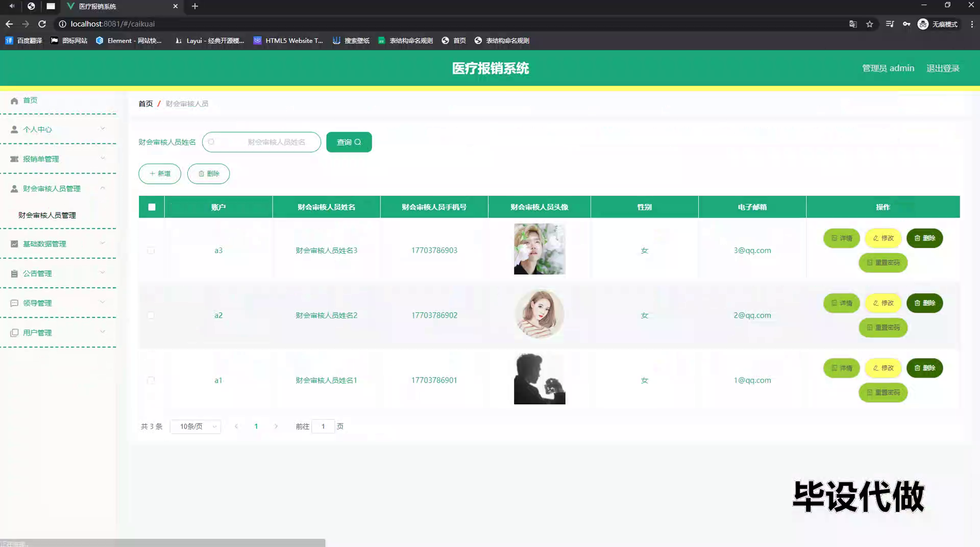980x547 pixels.
Task: Open a new browser tab
Action: tap(194, 6)
